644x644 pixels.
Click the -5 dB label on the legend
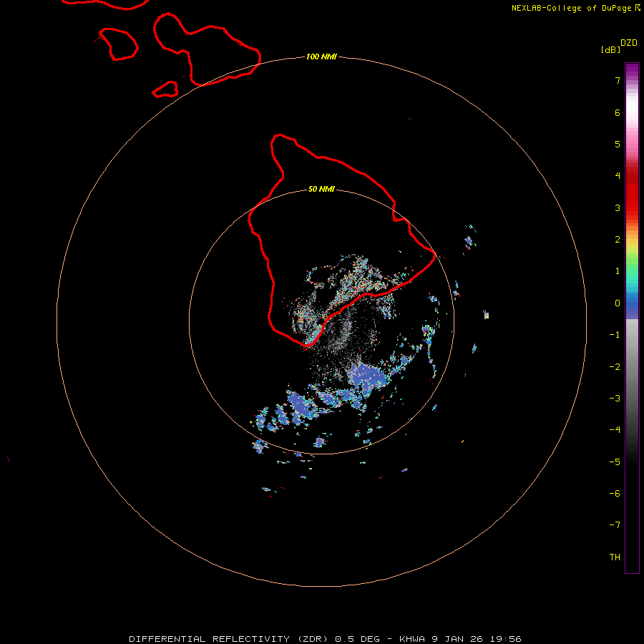(x=615, y=462)
